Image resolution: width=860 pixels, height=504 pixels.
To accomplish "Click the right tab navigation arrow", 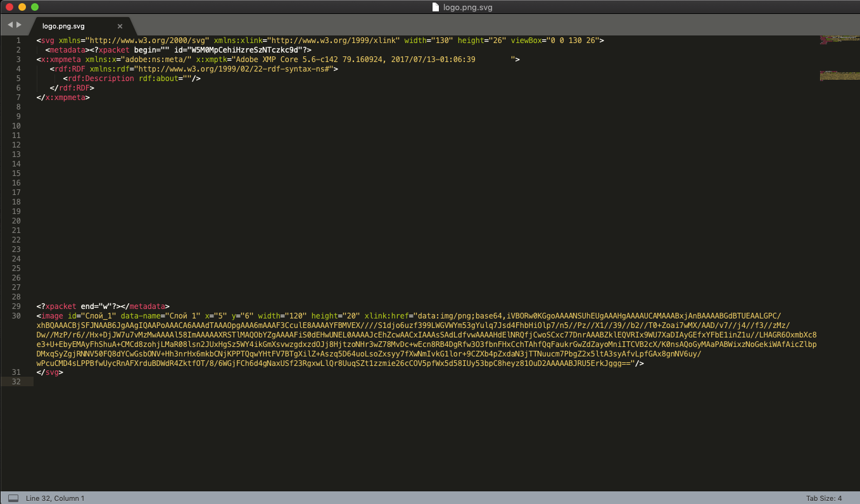I will pos(19,25).
